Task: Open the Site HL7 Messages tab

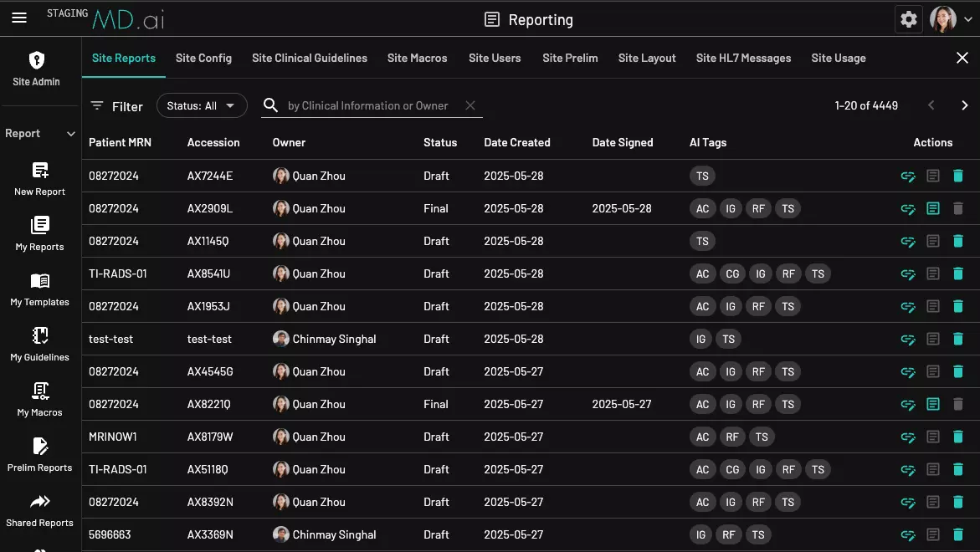Action: pyautogui.click(x=743, y=58)
